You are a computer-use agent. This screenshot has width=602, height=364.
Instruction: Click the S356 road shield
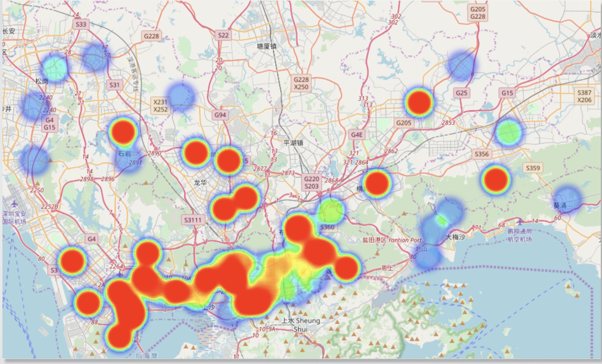point(481,154)
